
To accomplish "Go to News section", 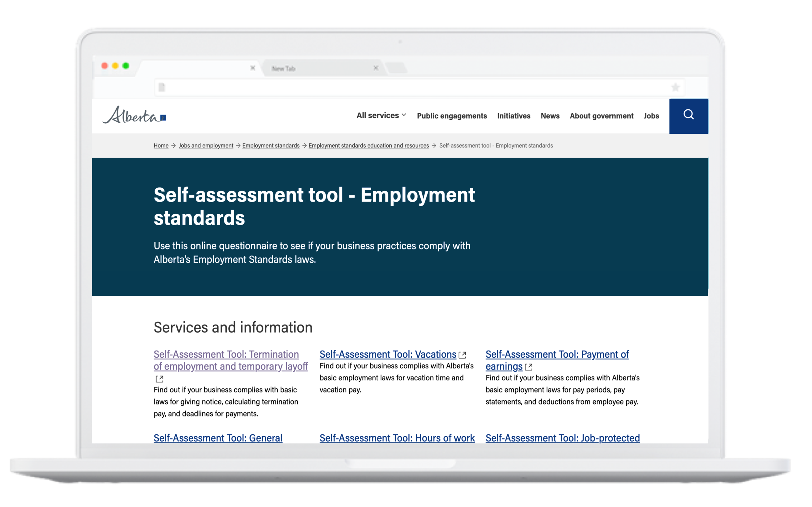I will tap(550, 116).
